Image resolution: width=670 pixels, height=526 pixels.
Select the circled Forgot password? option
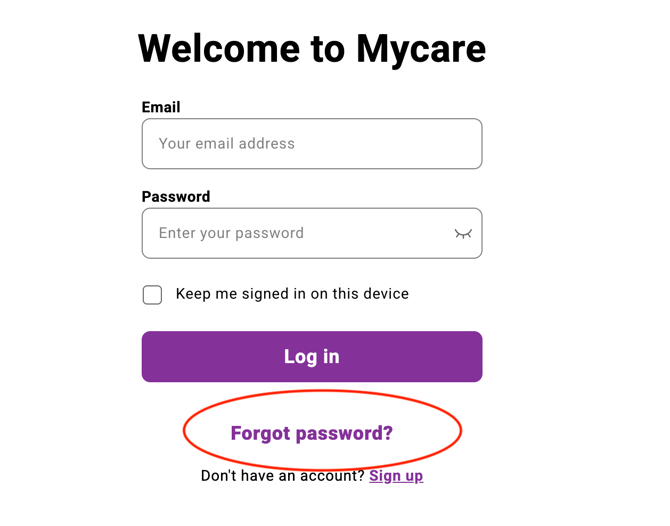click(x=312, y=433)
